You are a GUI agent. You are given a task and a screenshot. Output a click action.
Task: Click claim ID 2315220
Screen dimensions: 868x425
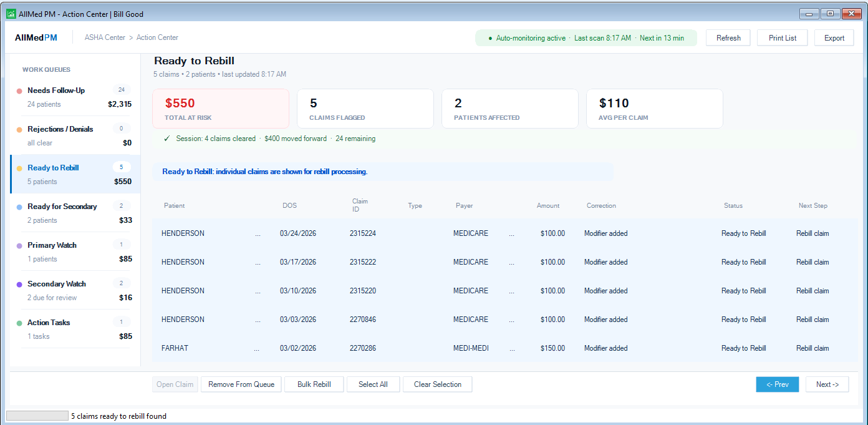[363, 291]
